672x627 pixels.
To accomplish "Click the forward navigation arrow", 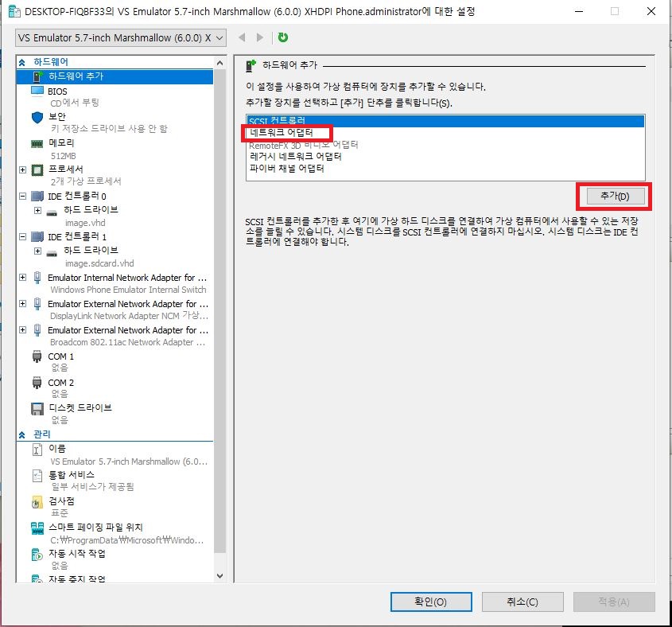I will click(x=260, y=37).
